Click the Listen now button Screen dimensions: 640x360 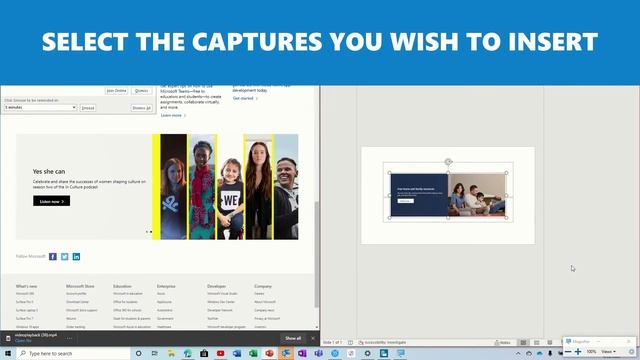(x=51, y=201)
